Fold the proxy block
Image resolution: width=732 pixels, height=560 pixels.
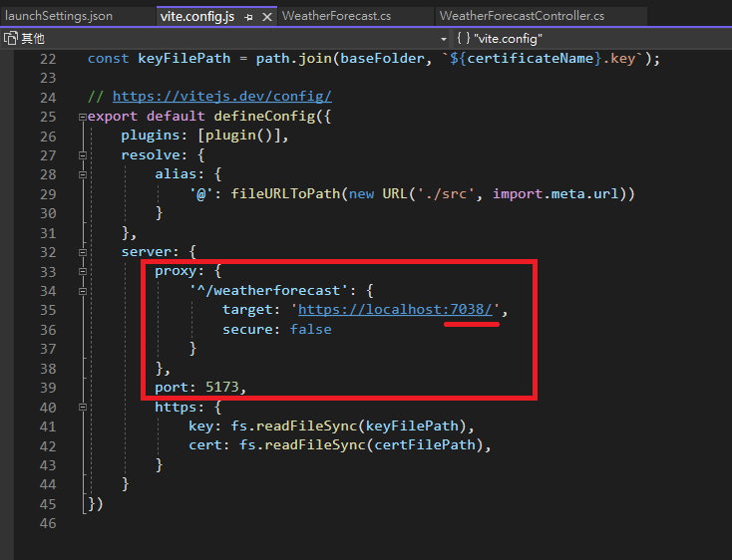pyautogui.click(x=80, y=271)
